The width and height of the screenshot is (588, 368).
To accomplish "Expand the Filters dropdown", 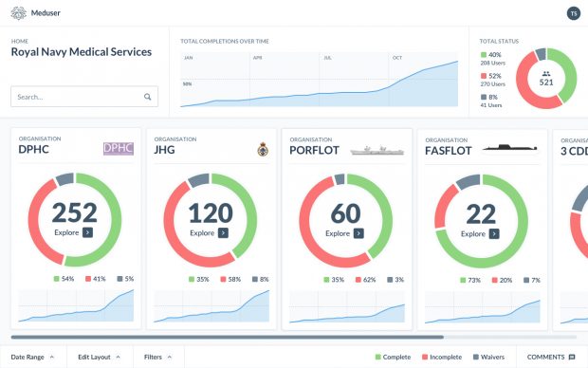I will coord(157,357).
